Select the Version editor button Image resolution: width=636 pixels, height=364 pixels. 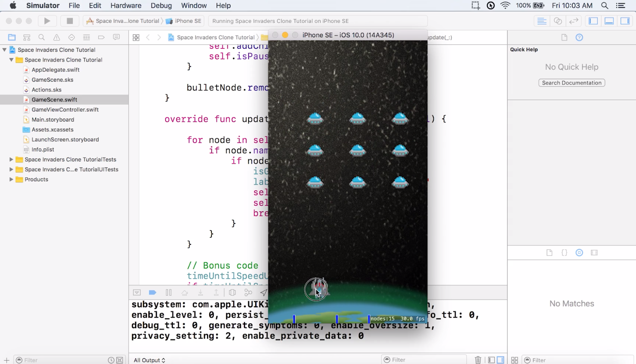click(574, 21)
